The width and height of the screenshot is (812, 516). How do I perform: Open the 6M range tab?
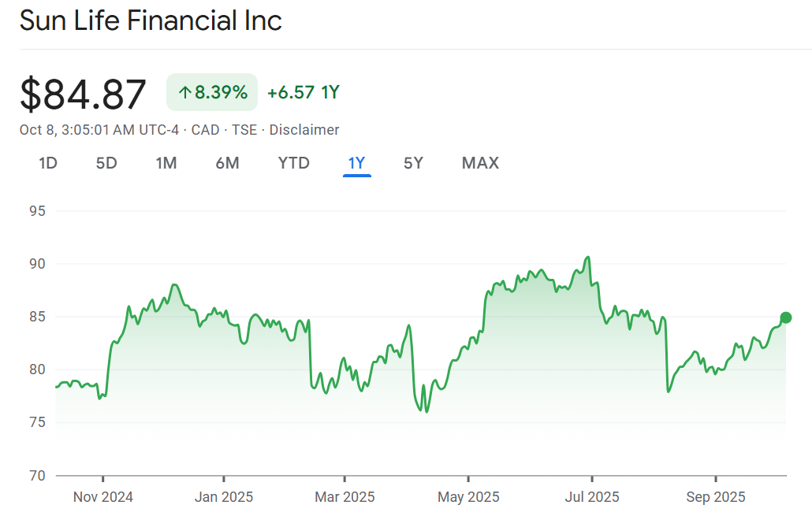(x=227, y=163)
